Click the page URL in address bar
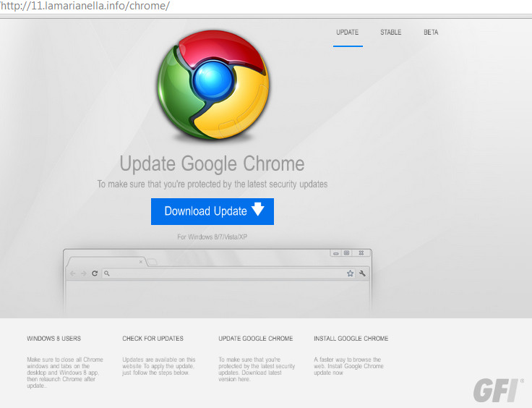Image resolution: width=532 pixels, height=408 pixels. pyautogui.click(x=85, y=6)
